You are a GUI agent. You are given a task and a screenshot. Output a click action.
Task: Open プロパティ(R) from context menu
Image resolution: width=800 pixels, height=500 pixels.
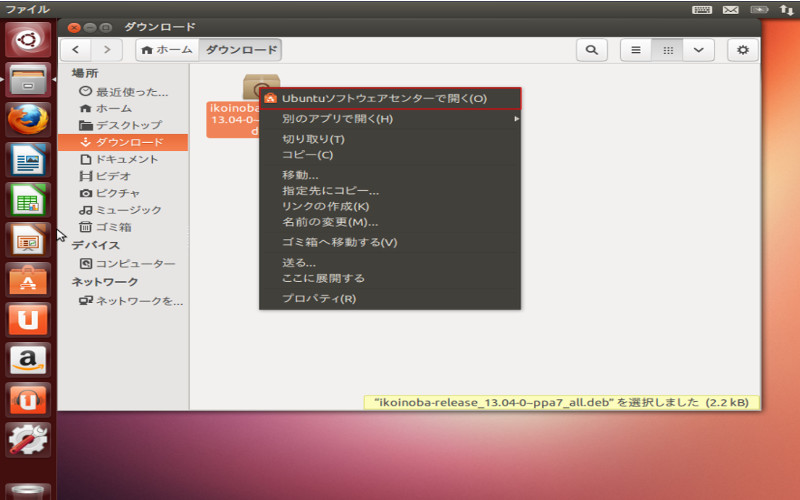pos(390,298)
